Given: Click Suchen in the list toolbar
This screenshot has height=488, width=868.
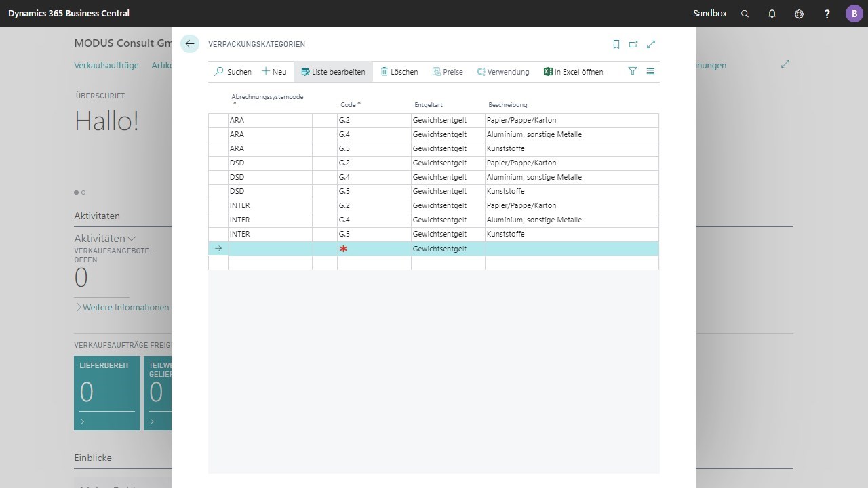Looking at the screenshot, I should point(233,72).
